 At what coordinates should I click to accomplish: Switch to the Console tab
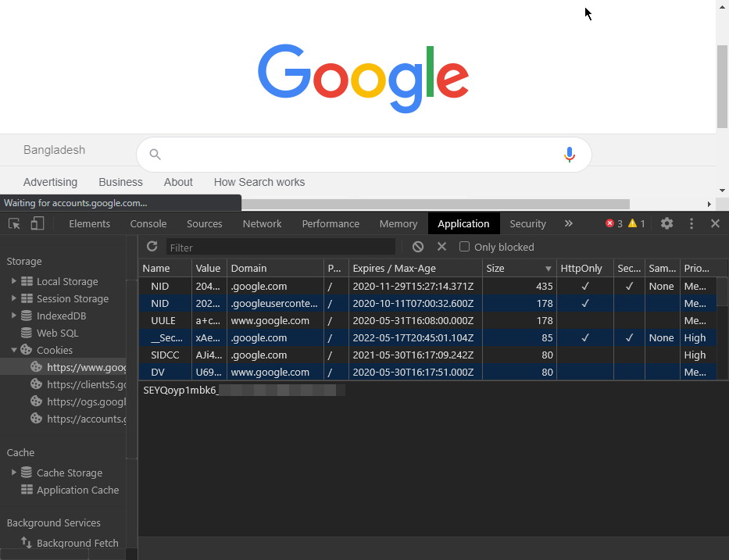(148, 223)
